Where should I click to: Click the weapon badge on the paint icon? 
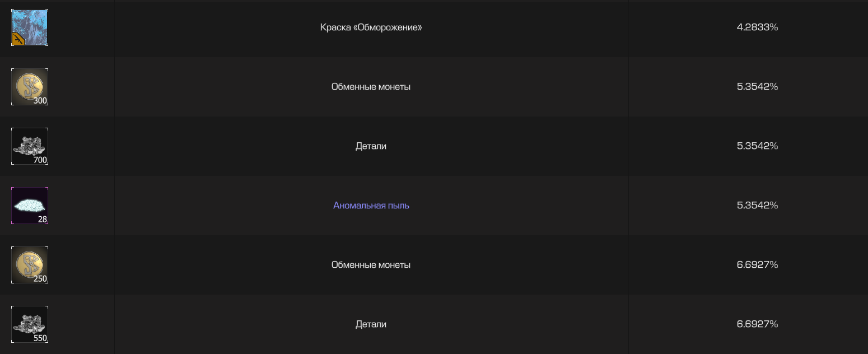click(18, 39)
